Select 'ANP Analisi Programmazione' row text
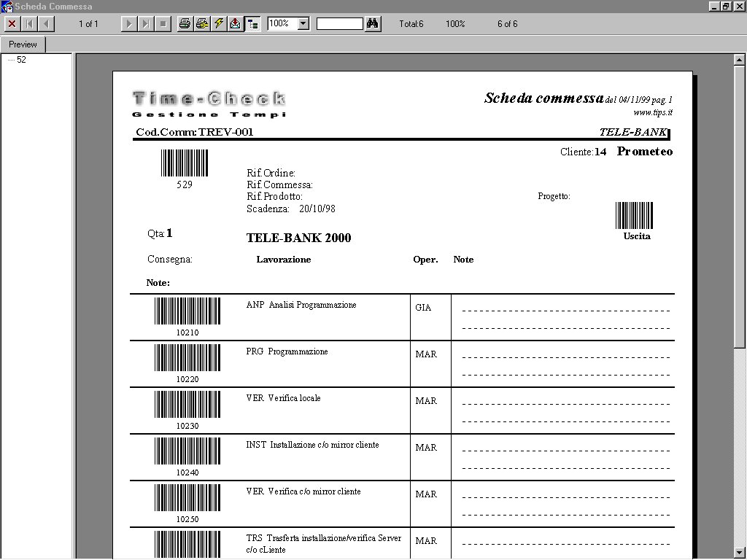This screenshot has width=747, height=560. pos(301,305)
